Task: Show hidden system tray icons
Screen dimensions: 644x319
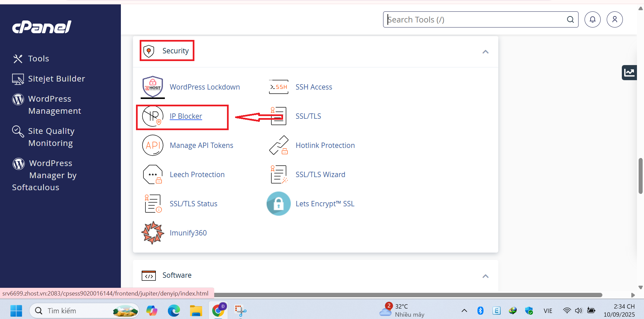Action: click(x=464, y=311)
